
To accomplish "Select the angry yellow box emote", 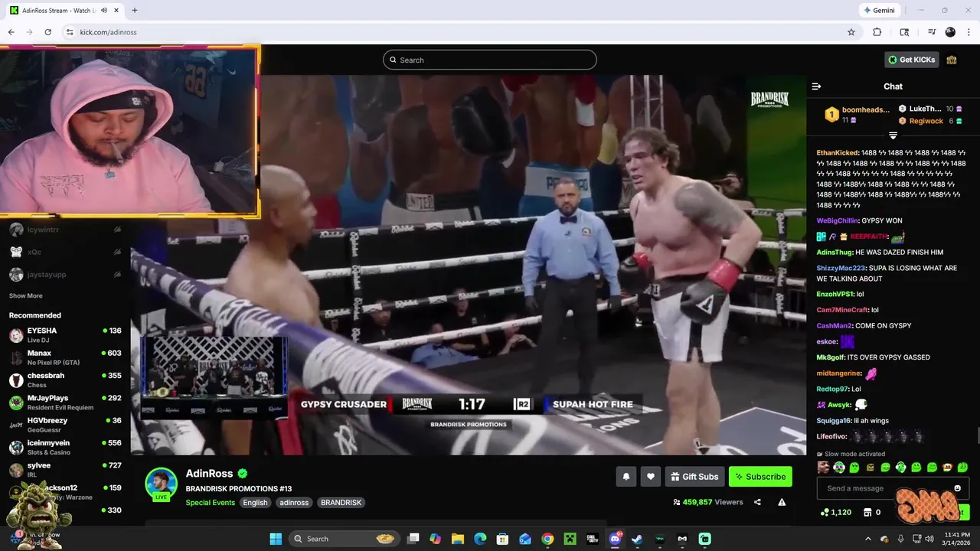I will coord(870,467).
